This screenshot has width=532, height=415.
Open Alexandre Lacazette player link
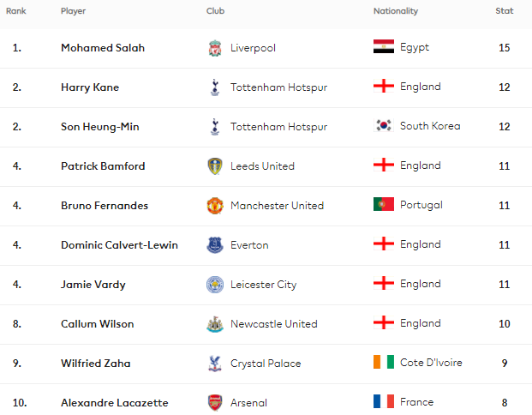114,403
